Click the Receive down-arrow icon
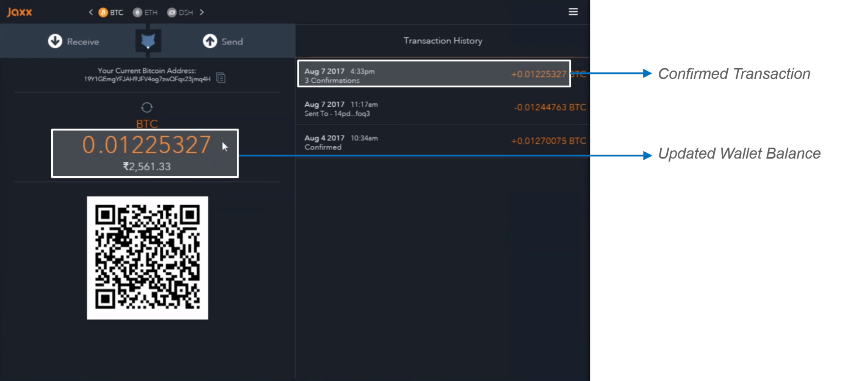This screenshot has width=868, height=381. tap(55, 41)
